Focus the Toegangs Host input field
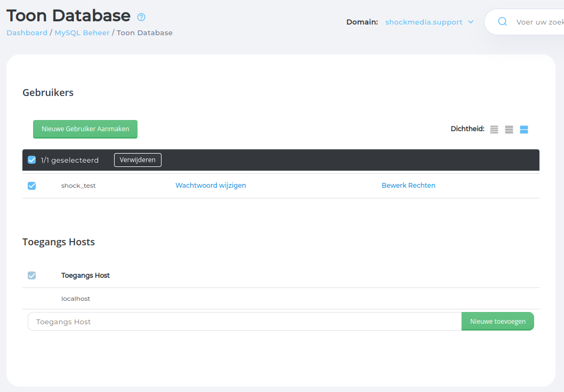The width and height of the screenshot is (564, 392). [244, 322]
